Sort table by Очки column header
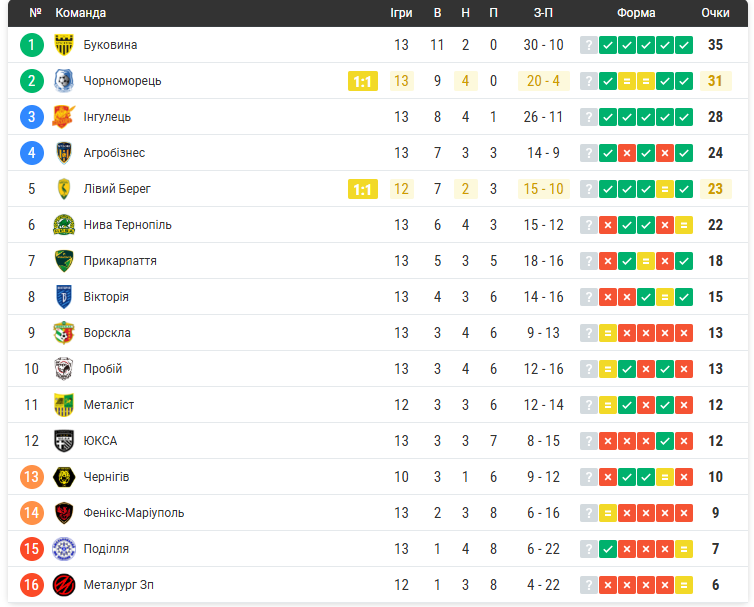 click(x=715, y=13)
